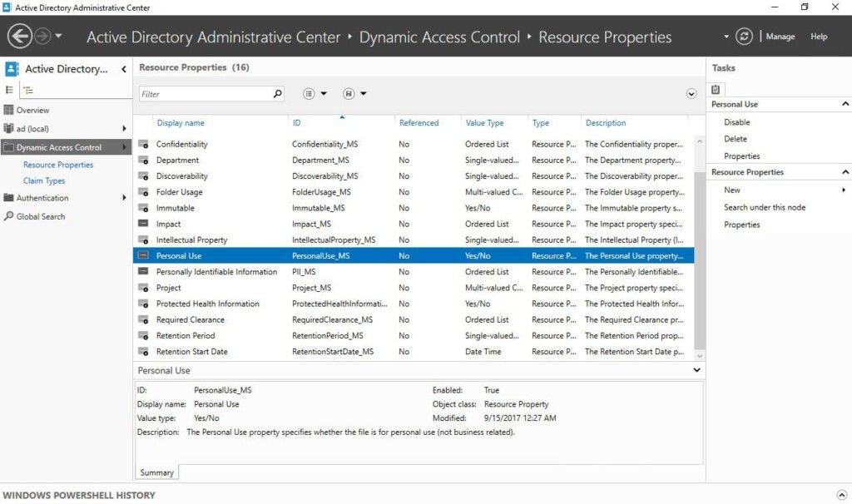Select the Retention Period row icon

pyautogui.click(x=143, y=336)
